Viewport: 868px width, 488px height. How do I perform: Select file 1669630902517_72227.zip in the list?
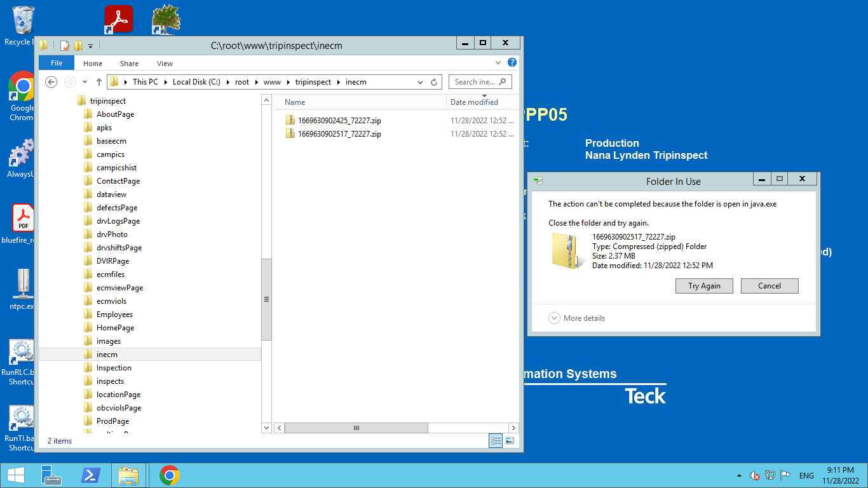pos(339,133)
